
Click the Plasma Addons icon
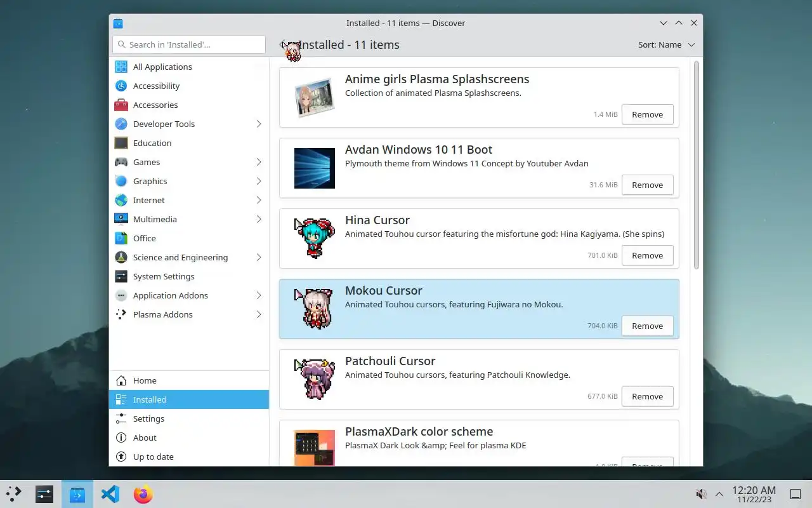pos(121,314)
